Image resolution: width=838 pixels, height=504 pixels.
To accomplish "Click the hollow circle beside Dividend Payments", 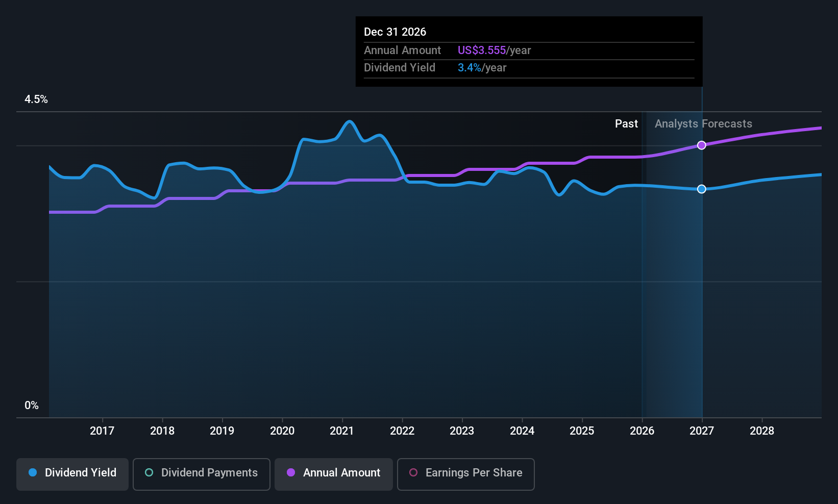I will click(x=149, y=473).
